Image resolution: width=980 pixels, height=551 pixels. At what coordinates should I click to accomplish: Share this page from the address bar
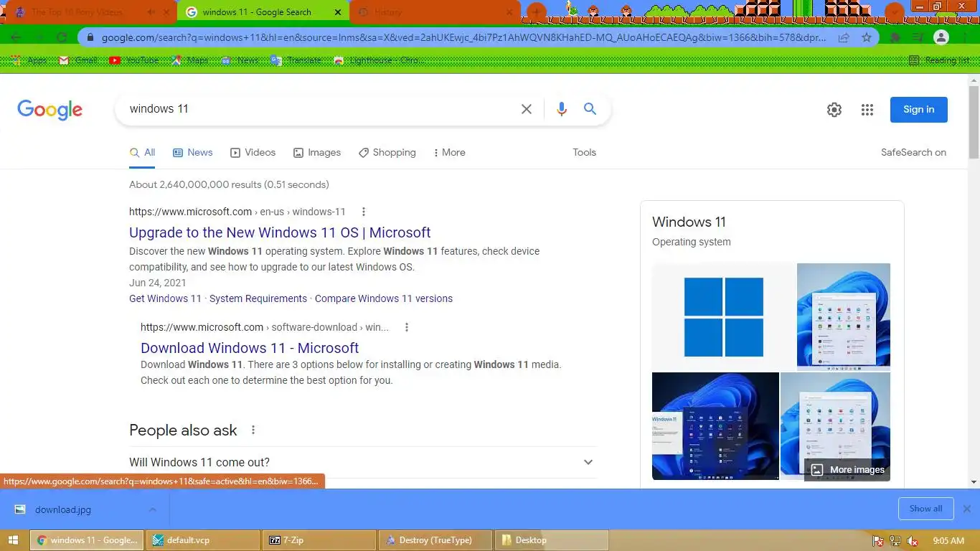[x=844, y=37]
